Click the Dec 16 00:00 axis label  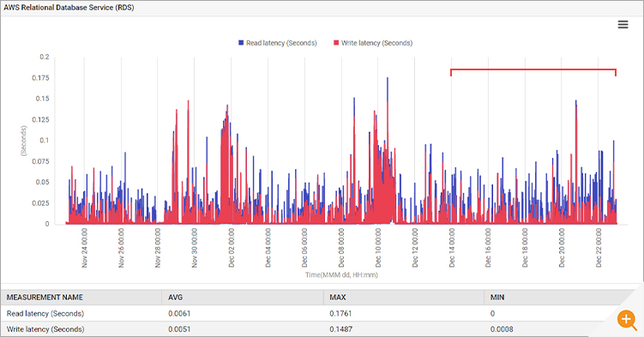click(488, 248)
